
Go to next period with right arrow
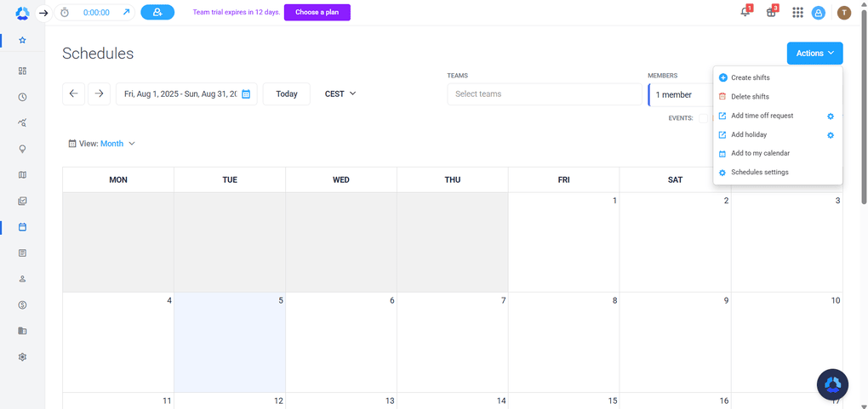pyautogui.click(x=99, y=94)
